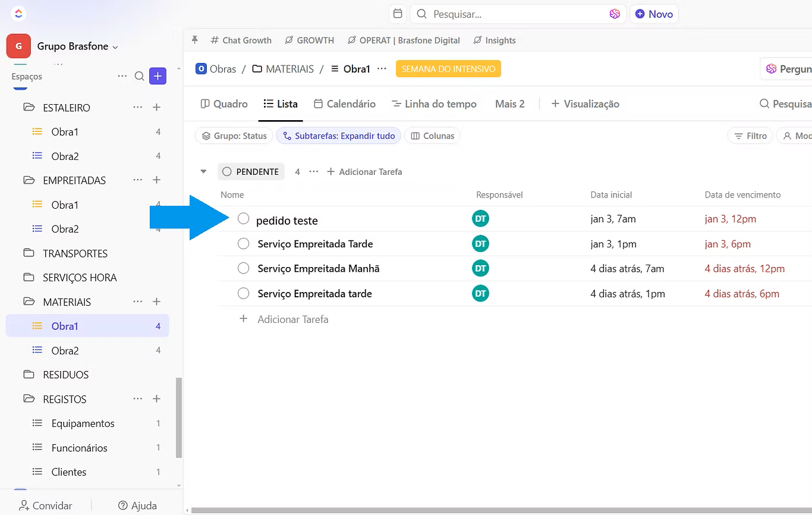Toggle Subtarefas: Expandir tudo chip

339,136
